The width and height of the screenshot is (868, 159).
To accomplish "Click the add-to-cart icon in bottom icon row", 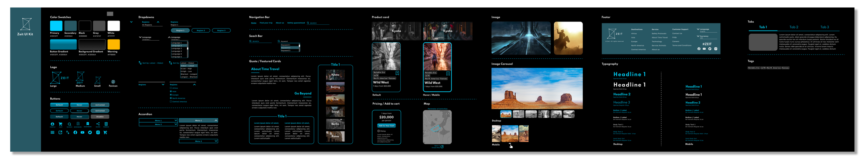I will point(105,132).
